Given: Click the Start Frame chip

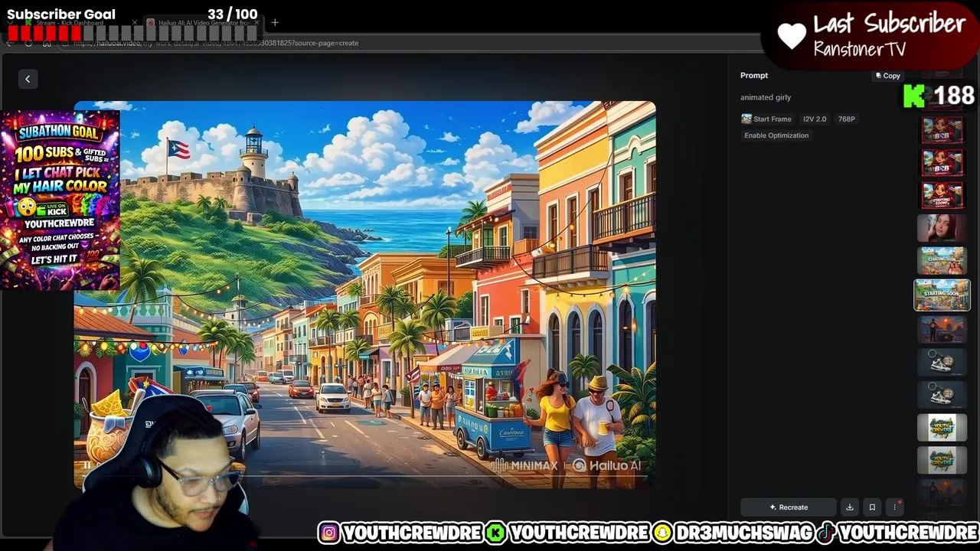Looking at the screenshot, I should pos(766,119).
